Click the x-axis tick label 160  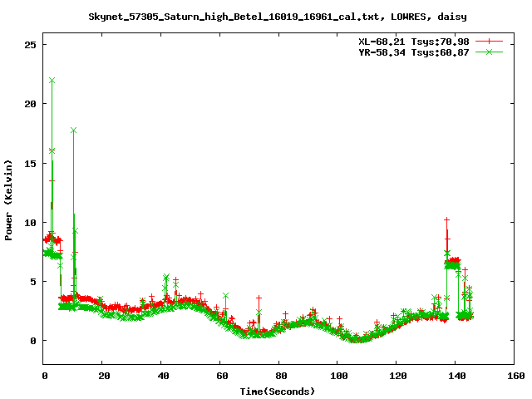(x=515, y=376)
